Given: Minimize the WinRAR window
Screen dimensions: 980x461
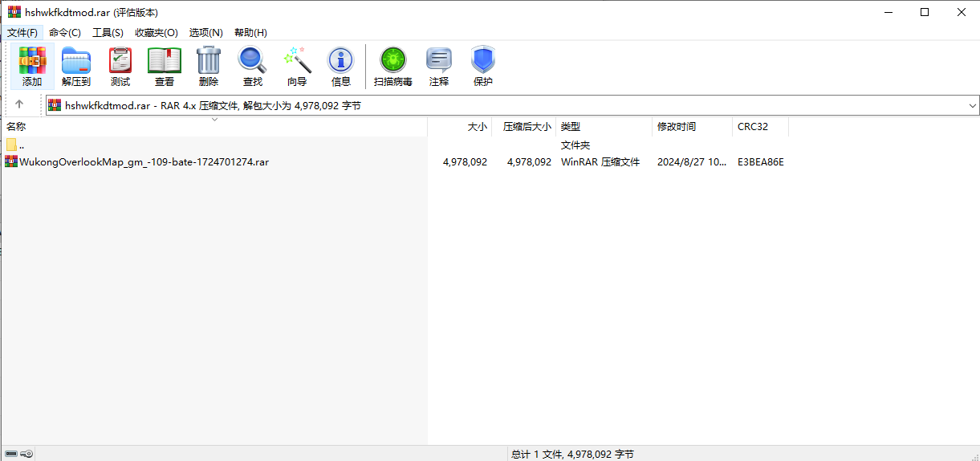Looking at the screenshot, I should [888, 12].
